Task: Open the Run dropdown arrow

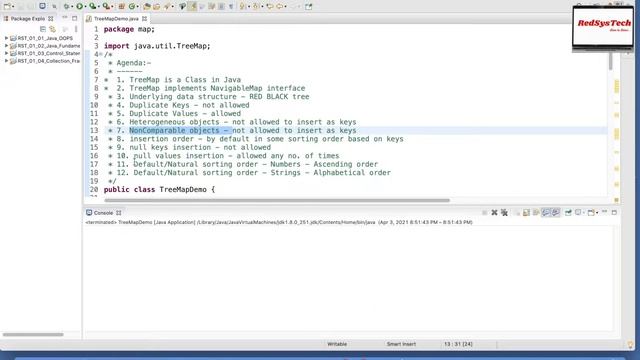Action: tap(85, 7)
